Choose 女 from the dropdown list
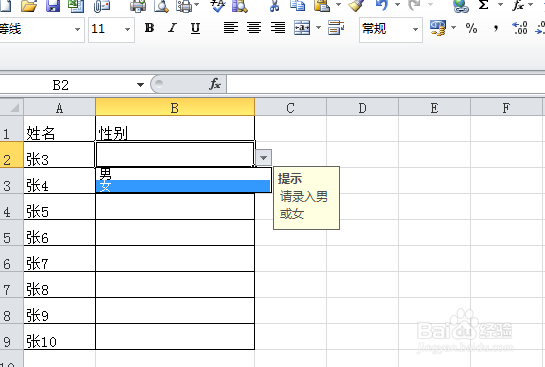This screenshot has width=545, height=367. point(183,186)
